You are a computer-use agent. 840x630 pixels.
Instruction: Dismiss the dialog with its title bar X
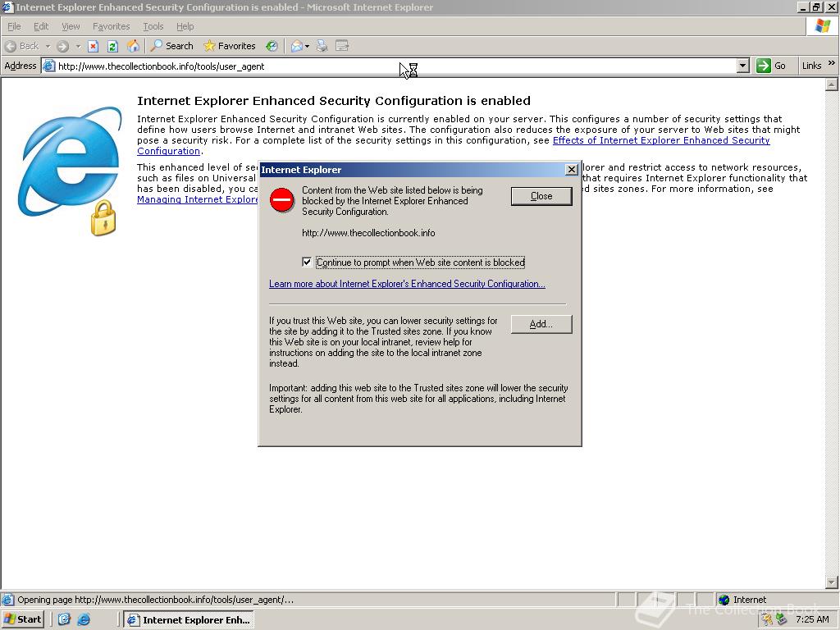pyautogui.click(x=572, y=169)
